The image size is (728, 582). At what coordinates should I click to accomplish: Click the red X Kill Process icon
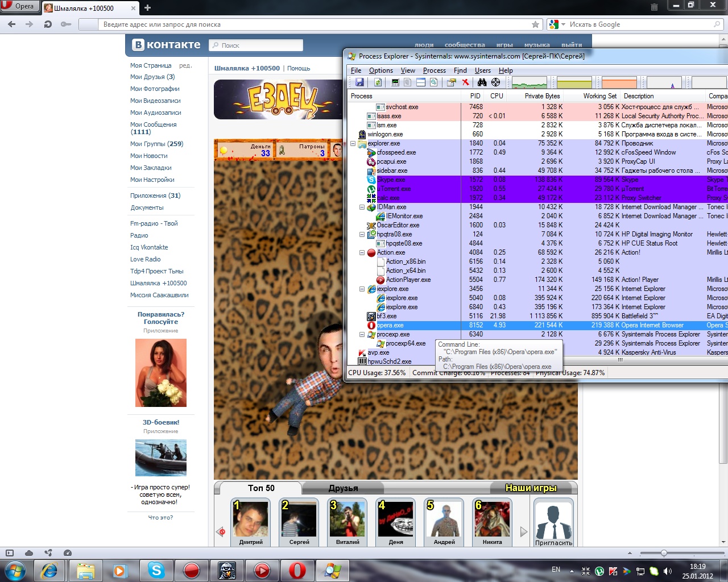pos(465,83)
